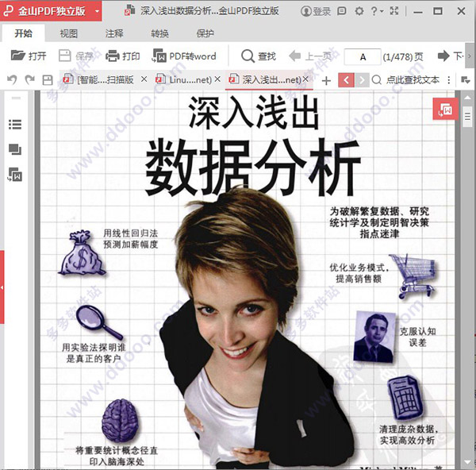The height and width of the screenshot is (470, 476).
Task: Click the PDF转word convert button
Action: [184, 56]
